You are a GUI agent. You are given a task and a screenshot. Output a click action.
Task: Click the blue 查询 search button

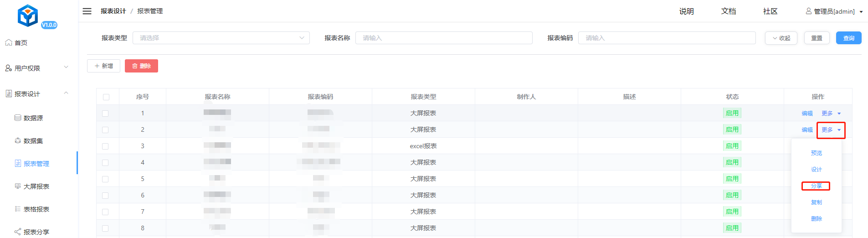point(848,38)
